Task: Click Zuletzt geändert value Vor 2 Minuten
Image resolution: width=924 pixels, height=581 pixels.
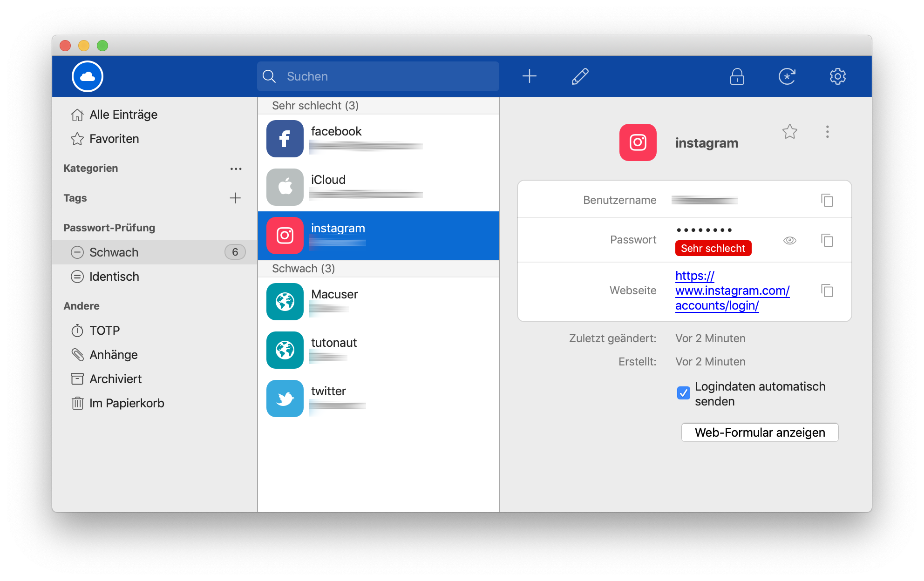Action: (710, 338)
